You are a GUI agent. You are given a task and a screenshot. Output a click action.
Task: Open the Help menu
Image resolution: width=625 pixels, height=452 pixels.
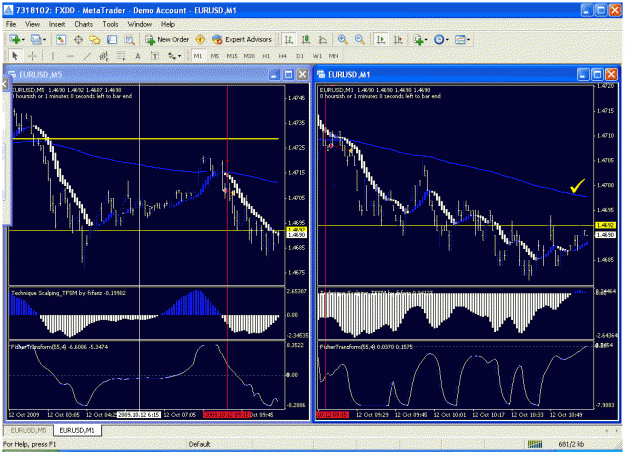point(168,24)
